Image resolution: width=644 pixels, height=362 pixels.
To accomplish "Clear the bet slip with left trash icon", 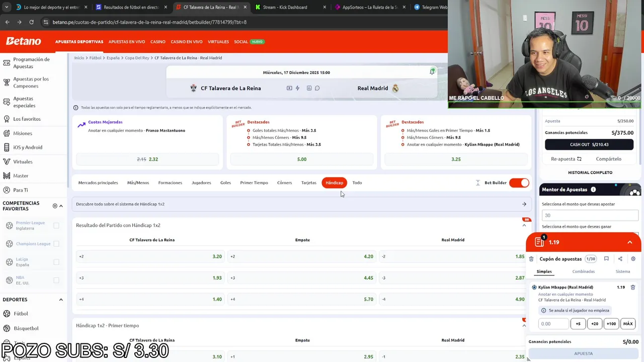I will click(x=531, y=259).
